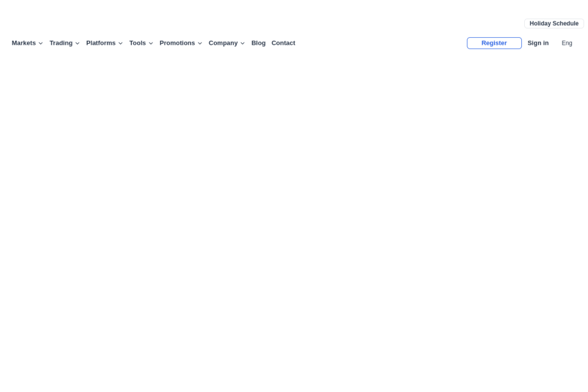Open the Tools menu
This screenshot has width=588, height=392.
coord(137,43)
